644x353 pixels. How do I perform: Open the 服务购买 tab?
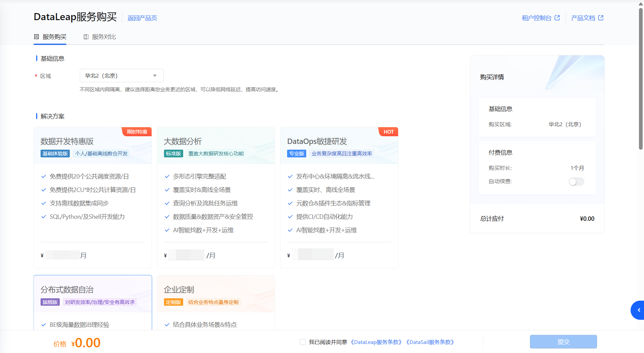pos(50,37)
